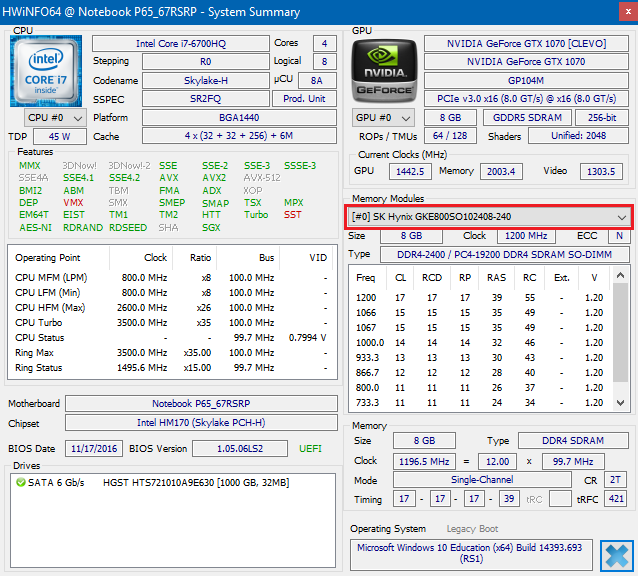Click the green UEFI label

click(x=310, y=449)
